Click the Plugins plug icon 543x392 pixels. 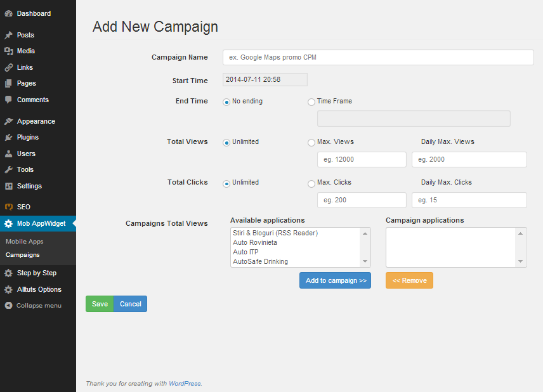pyautogui.click(x=9, y=137)
